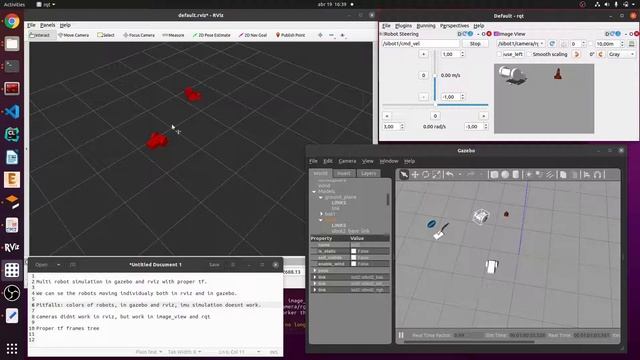The image size is (640, 360).
Task: Switch to the Layers tab in Gazebo
Action: 368,173
